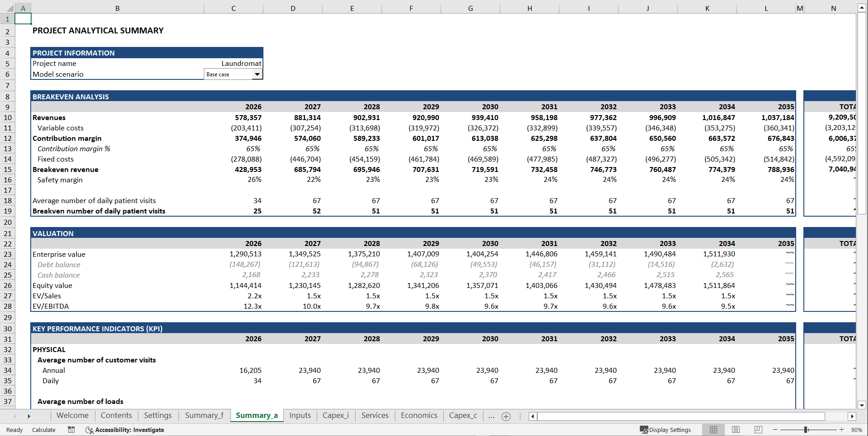868x436 pixels.
Task: Switch to the Inputs sheet tab
Action: pos(300,416)
